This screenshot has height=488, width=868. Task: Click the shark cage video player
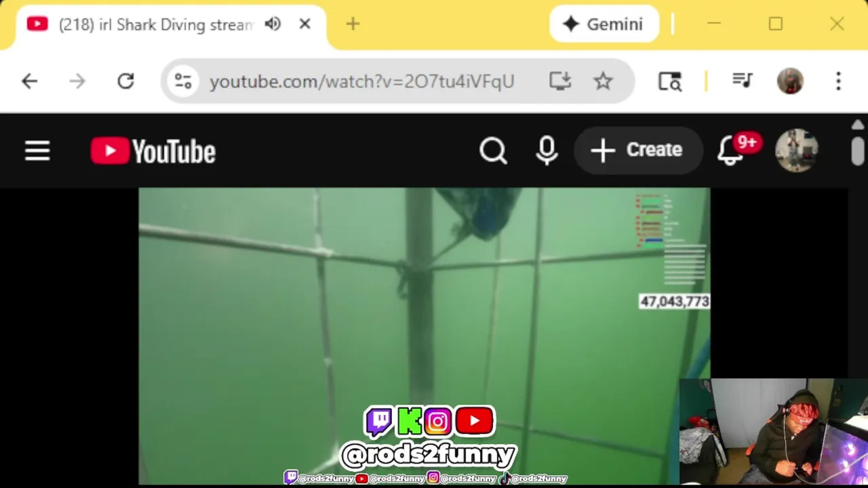425,335
